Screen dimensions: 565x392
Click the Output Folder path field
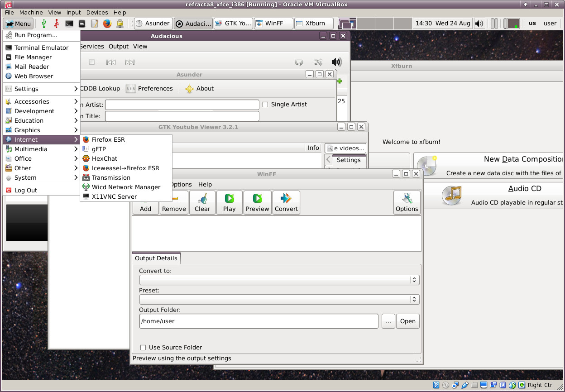coord(259,321)
